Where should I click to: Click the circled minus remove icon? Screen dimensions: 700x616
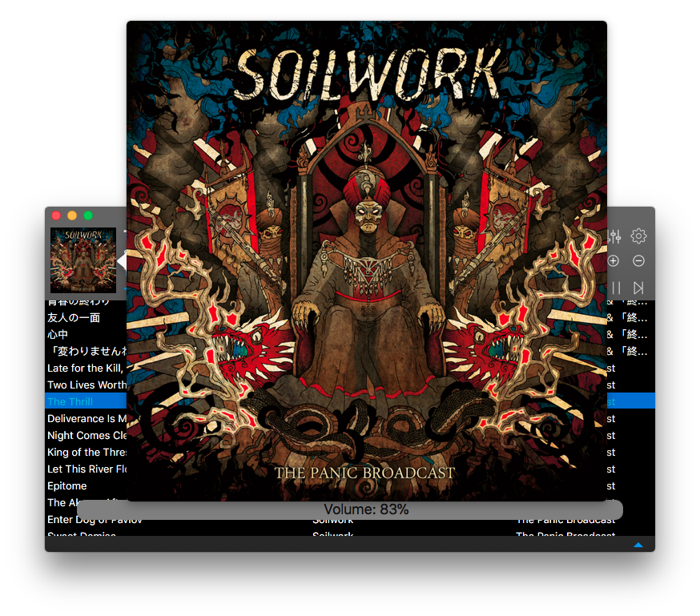638,260
